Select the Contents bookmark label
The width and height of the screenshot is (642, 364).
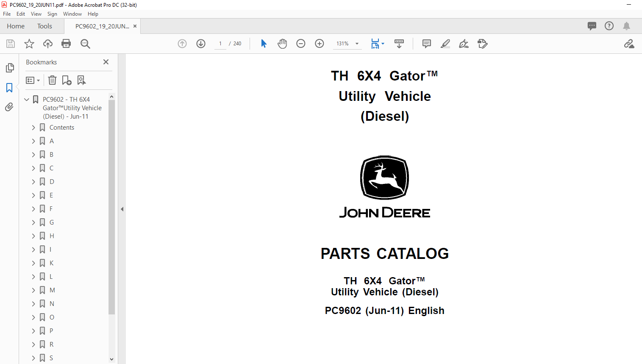(62, 128)
